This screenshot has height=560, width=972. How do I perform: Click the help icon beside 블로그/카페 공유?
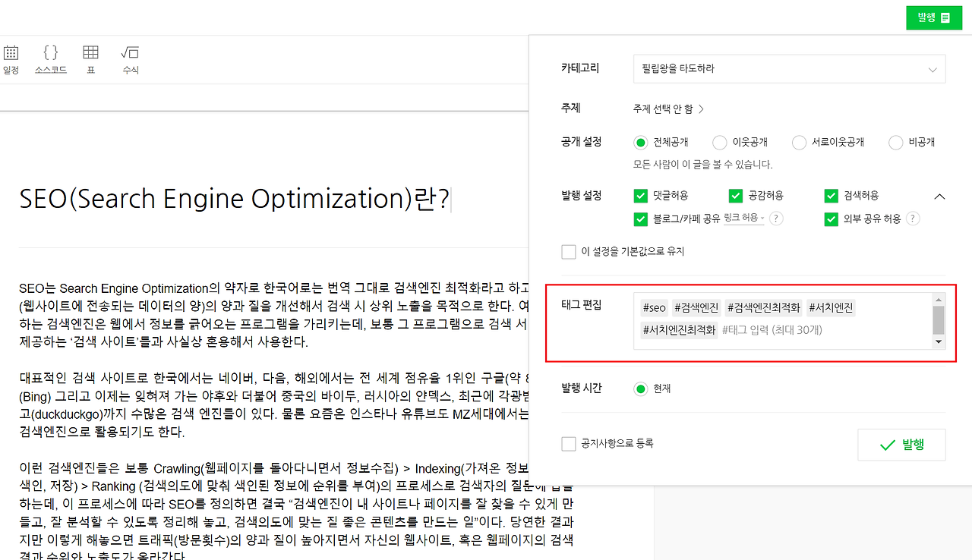point(775,218)
